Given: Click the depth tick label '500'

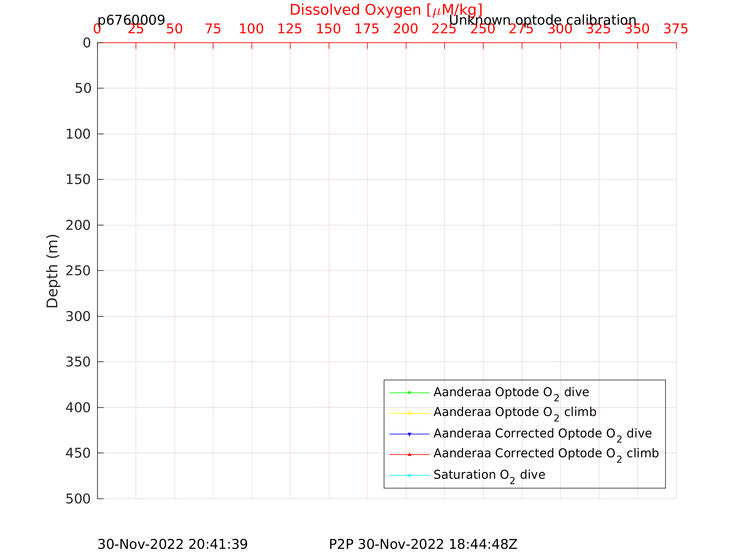Looking at the screenshot, I should click(78, 499).
